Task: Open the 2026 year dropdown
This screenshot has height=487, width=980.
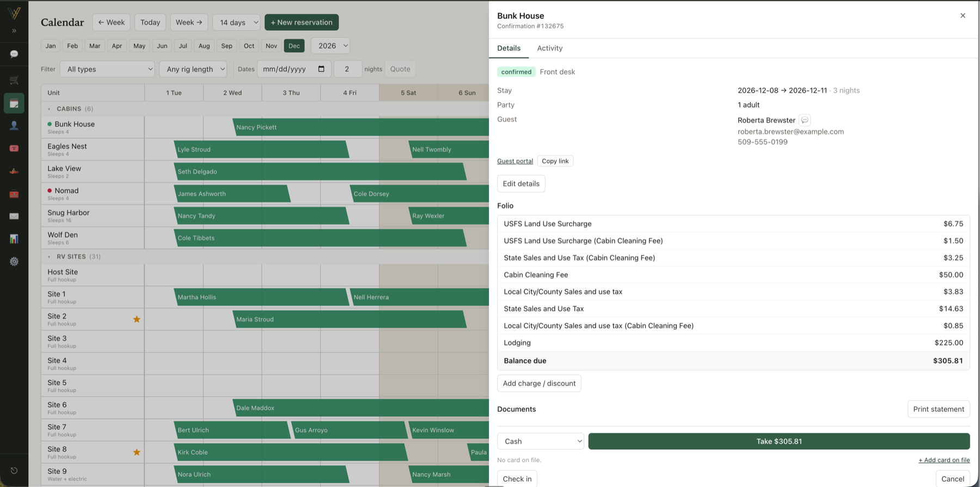Action: [330, 46]
